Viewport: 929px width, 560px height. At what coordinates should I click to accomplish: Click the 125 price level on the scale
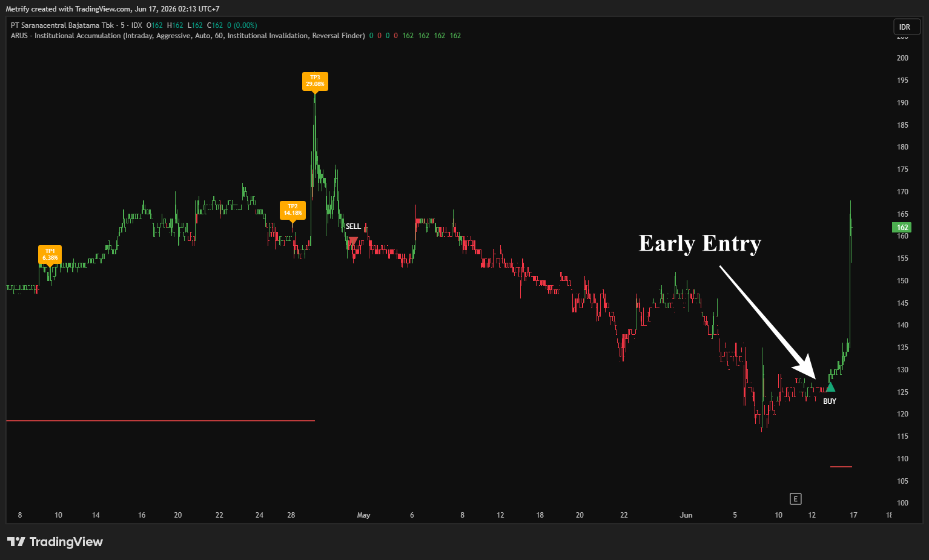pos(902,392)
